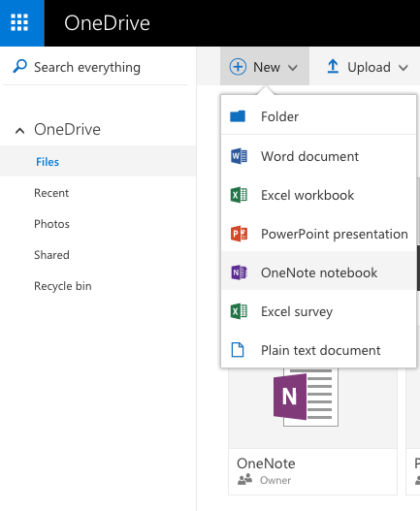Click the Search everything field
The width and height of the screenshot is (420, 511).
tap(95, 67)
